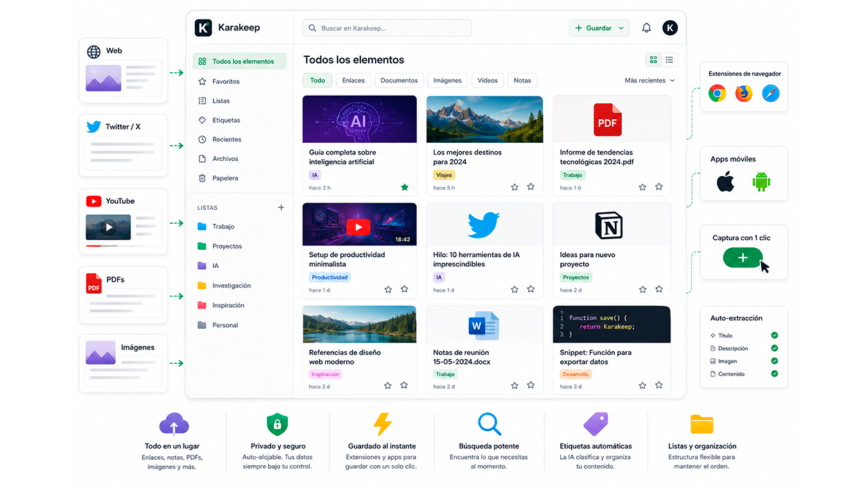The width and height of the screenshot is (868, 488).
Task: Toggle the Descripción auto-extraction check
Action: click(774, 348)
